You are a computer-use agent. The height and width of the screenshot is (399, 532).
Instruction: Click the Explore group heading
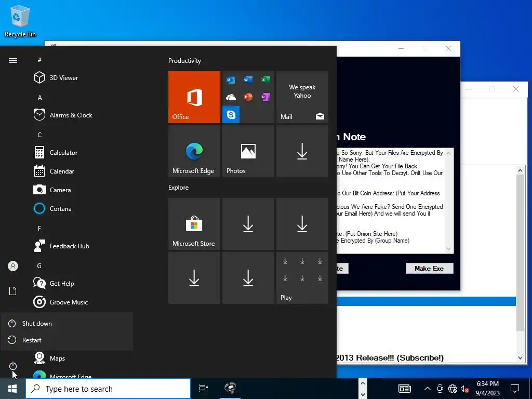pyautogui.click(x=179, y=187)
